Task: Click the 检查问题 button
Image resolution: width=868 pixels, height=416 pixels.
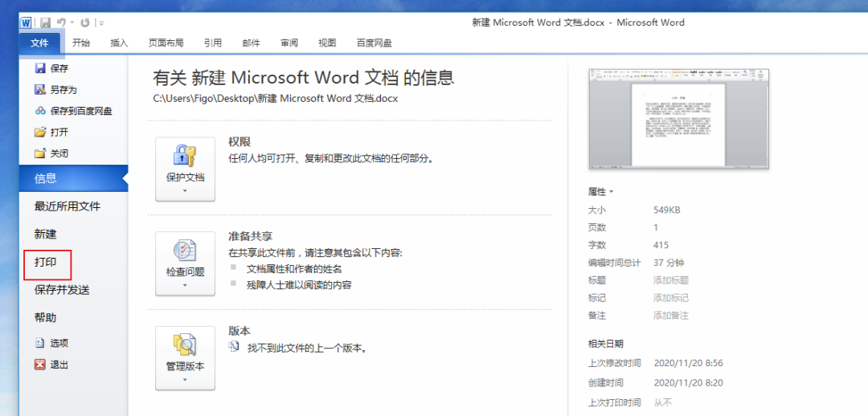Action: tap(186, 264)
